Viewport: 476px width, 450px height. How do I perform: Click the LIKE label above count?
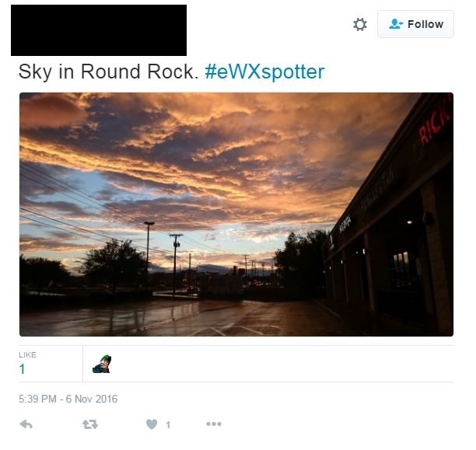pyautogui.click(x=27, y=354)
